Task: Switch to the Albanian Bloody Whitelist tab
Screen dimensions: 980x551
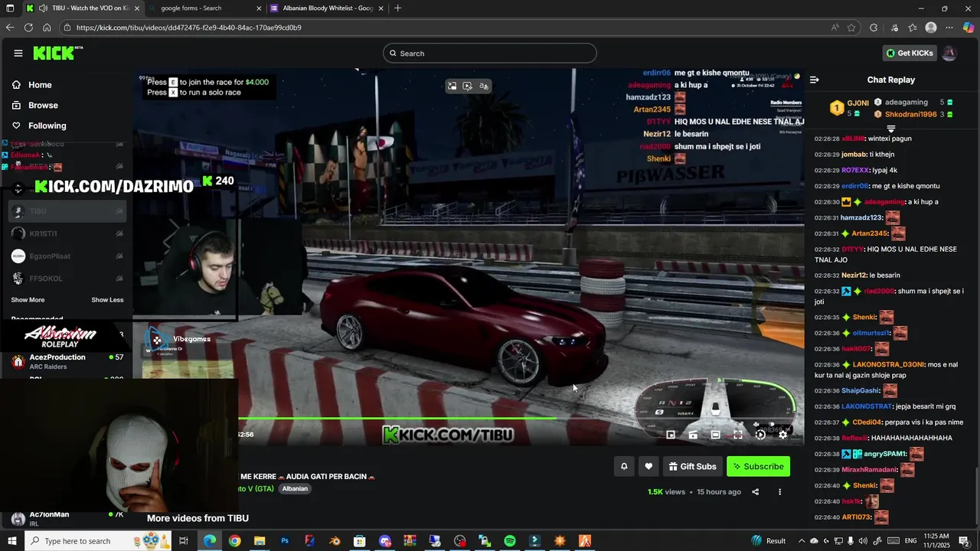Action: pos(328,8)
